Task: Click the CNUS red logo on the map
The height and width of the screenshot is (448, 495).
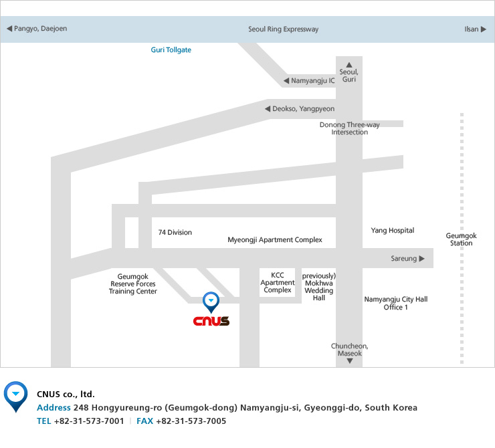Action: [211, 321]
